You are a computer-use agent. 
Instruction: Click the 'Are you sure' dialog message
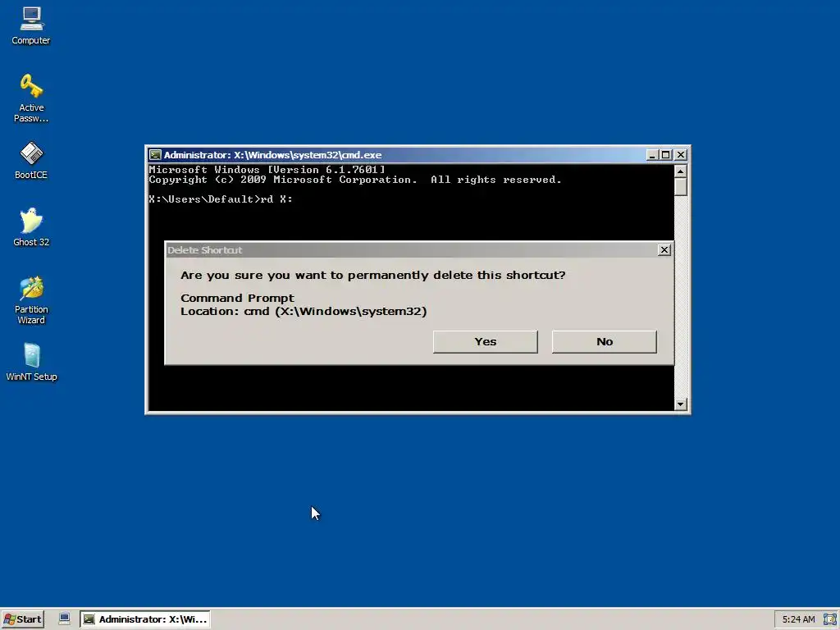pos(373,276)
